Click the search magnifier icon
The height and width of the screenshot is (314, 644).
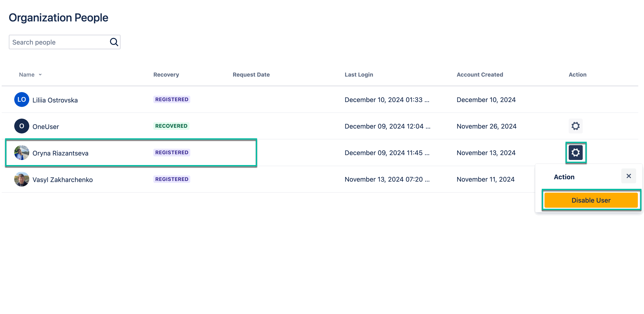click(114, 42)
